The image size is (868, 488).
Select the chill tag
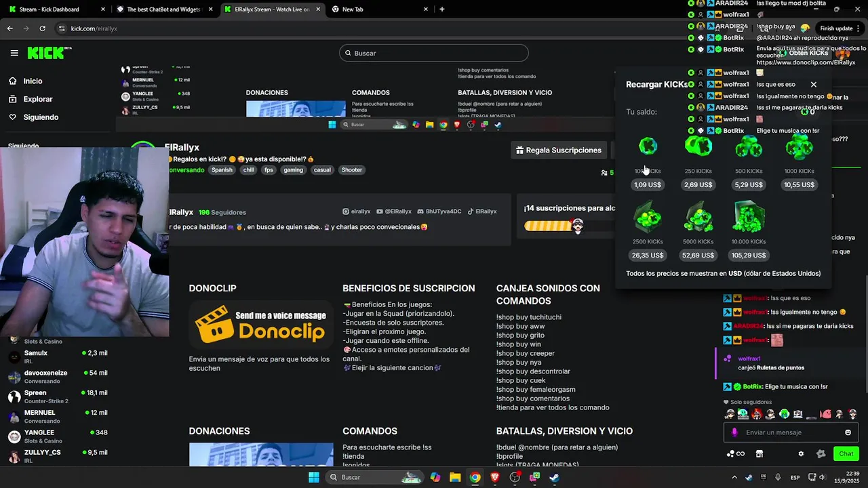(249, 170)
